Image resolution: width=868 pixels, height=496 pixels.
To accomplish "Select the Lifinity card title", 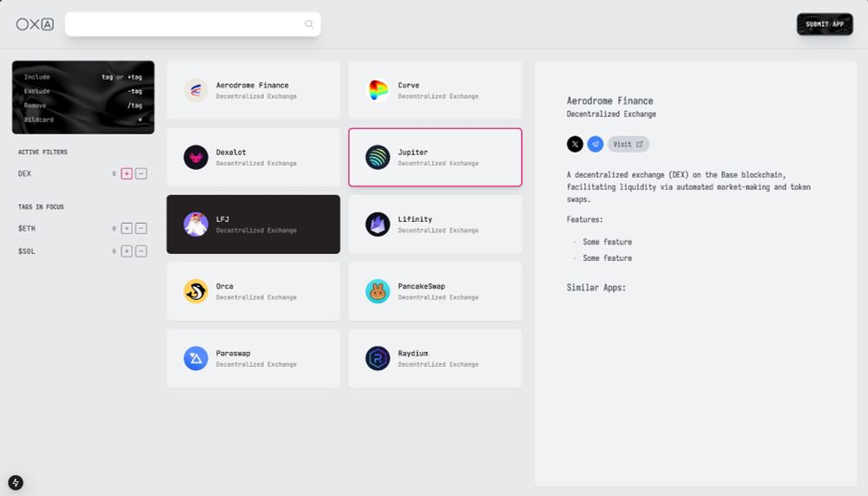I will [x=415, y=219].
